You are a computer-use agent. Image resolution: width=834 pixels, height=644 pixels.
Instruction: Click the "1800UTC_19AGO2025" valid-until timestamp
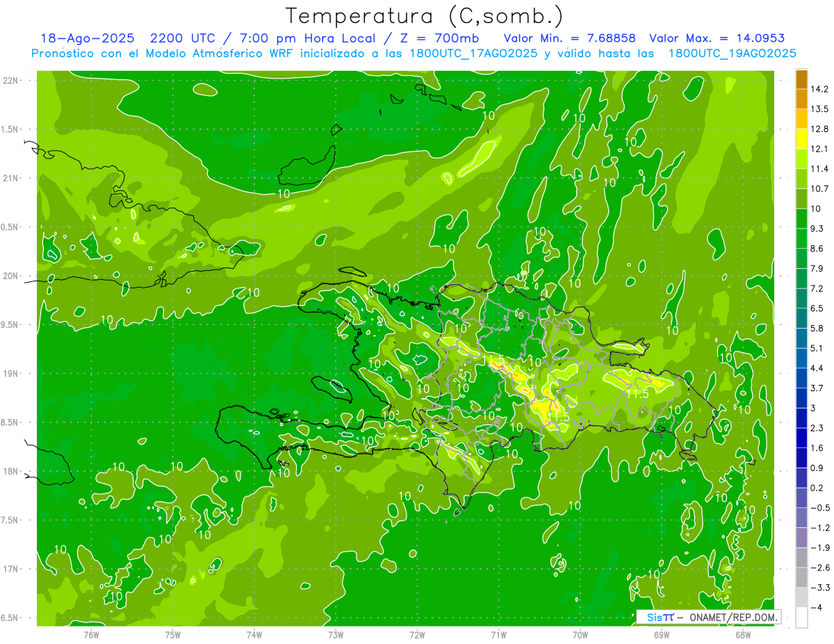click(x=732, y=53)
